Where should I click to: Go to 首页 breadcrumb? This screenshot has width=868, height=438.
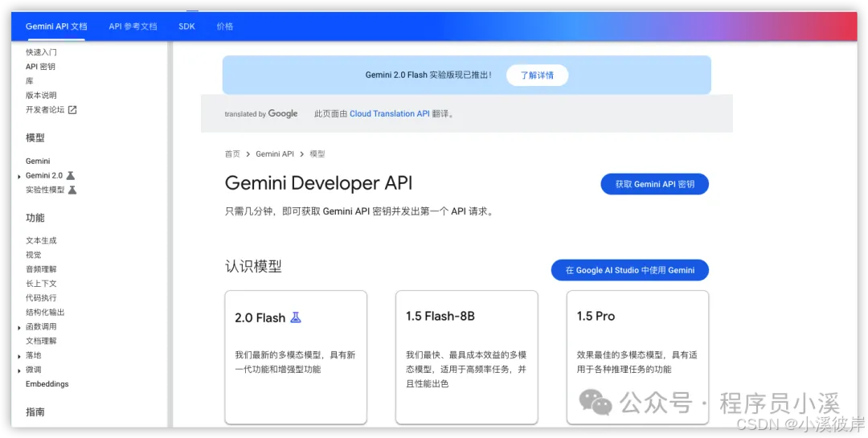tap(232, 154)
